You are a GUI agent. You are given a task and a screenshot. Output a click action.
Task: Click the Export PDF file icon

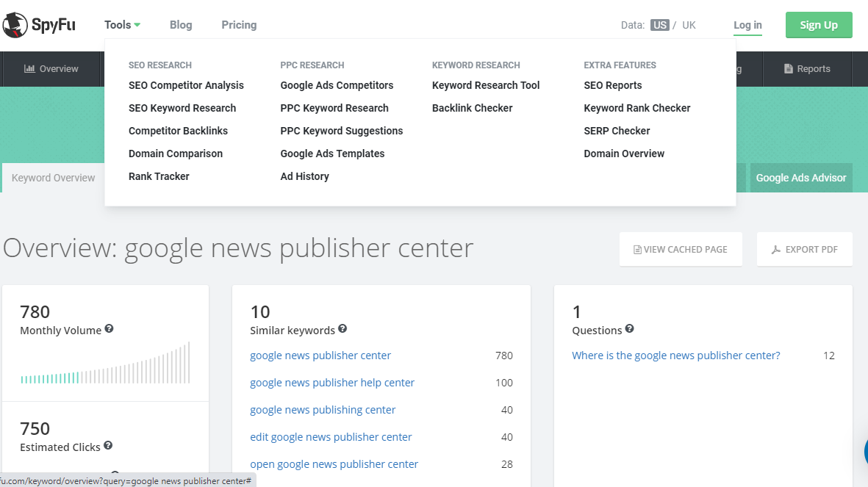tap(776, 250)
